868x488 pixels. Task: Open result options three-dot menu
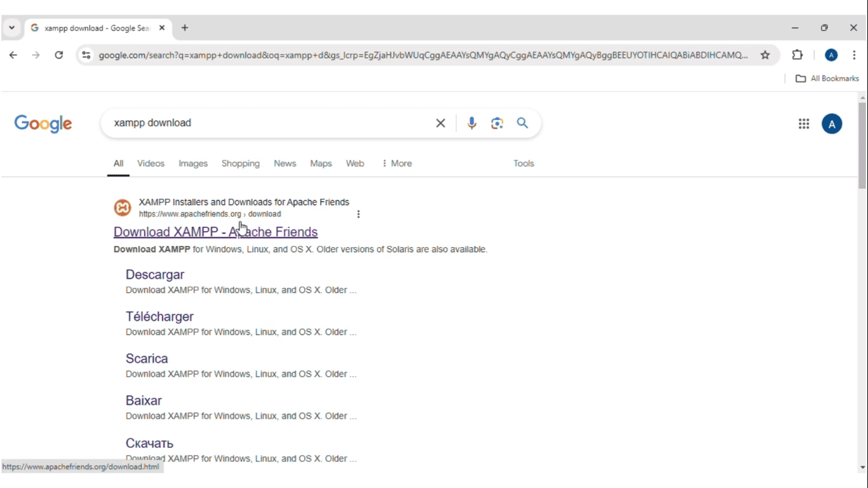point(358,214)
